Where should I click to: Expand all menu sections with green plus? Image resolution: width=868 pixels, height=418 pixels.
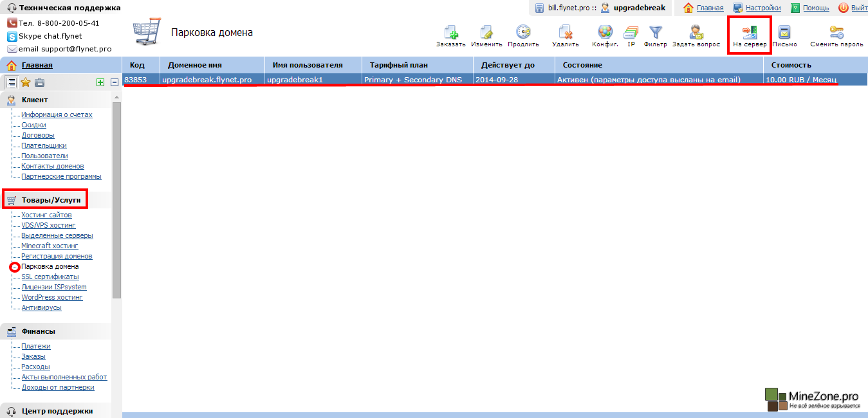click(100, 82)
